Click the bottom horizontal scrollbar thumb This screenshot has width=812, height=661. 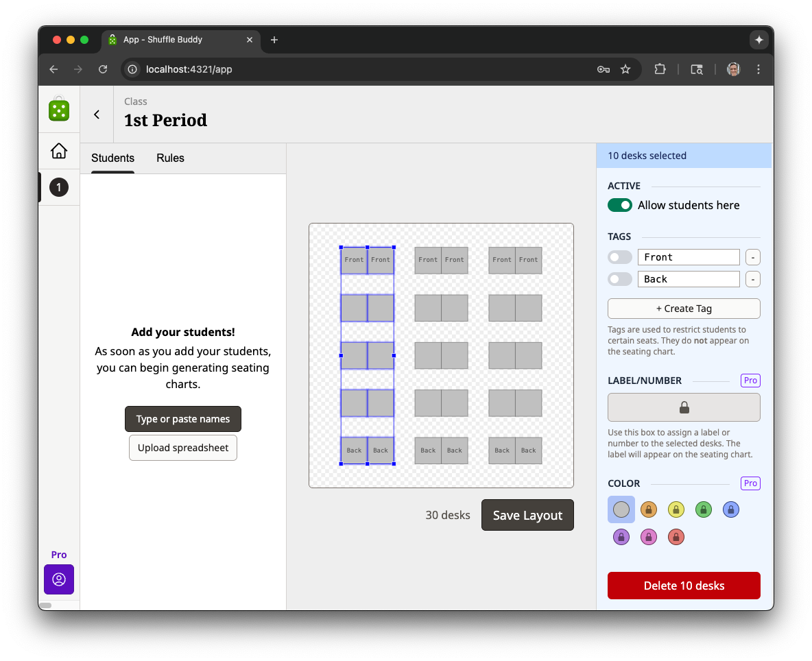tap(45, 605)
